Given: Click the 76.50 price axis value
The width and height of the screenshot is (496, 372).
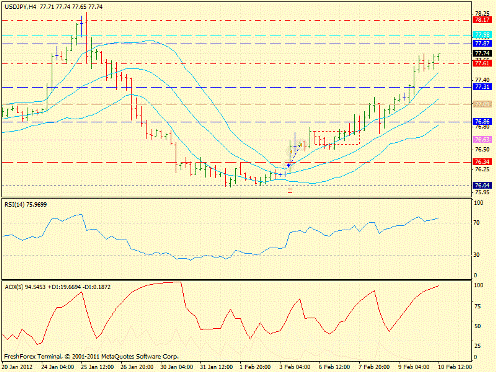Looking at the screenshot, I should [482, 150].
